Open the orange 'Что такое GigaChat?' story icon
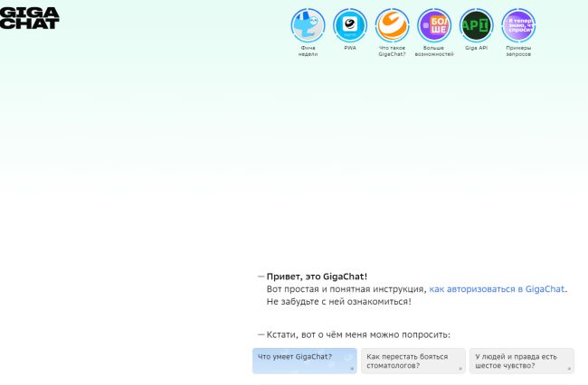Screen dimensions: 588x385 click(392, 25)
